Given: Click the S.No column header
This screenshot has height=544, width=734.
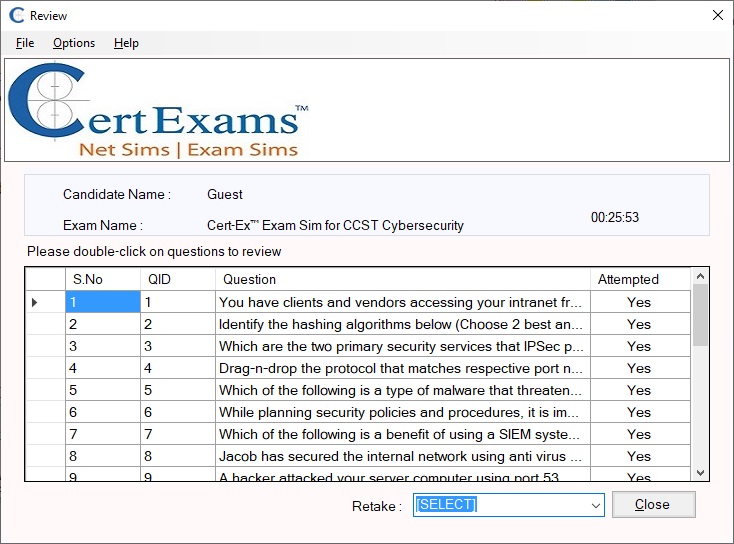Looking at the screenshot, I should [103, 279].
